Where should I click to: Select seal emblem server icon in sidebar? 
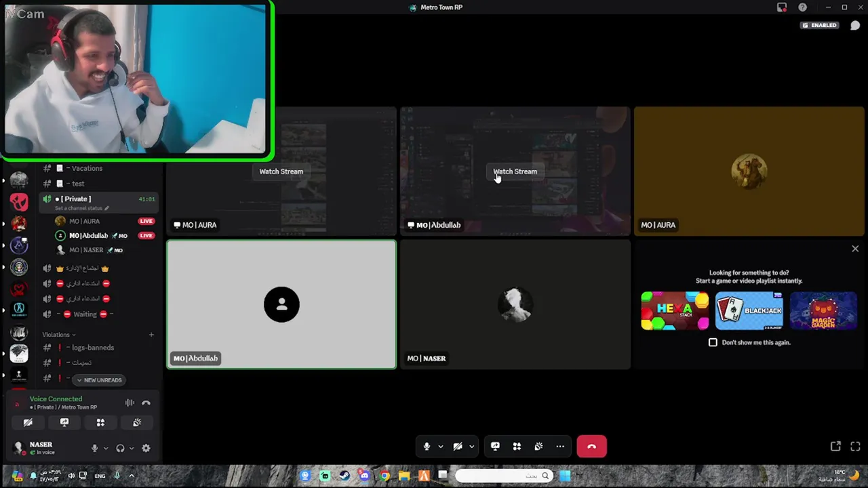[x=19, y=267]
